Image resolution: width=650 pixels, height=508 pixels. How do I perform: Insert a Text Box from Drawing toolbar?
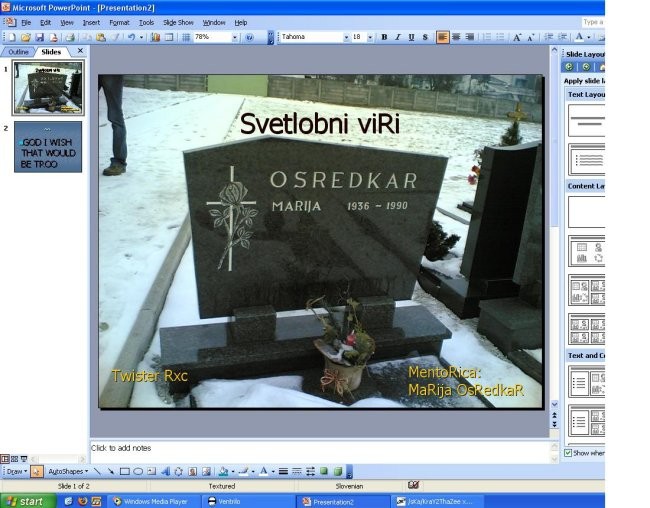(x=152, y=472)
